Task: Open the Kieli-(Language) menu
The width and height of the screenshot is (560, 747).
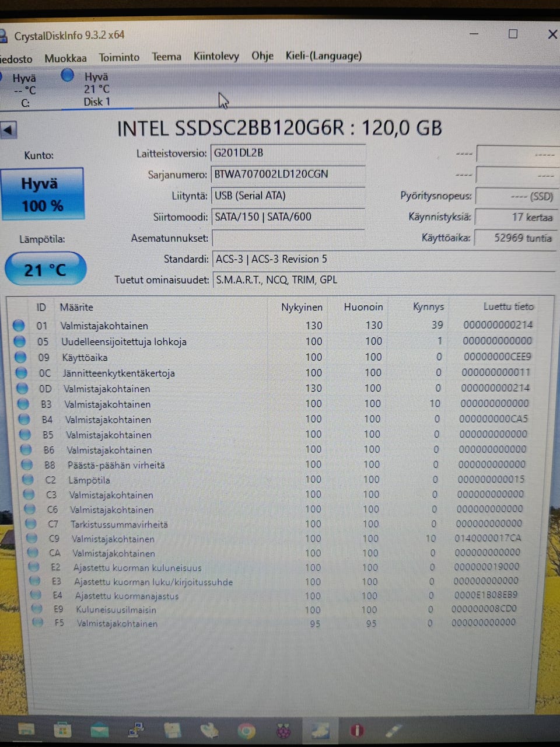Action: 323,55
